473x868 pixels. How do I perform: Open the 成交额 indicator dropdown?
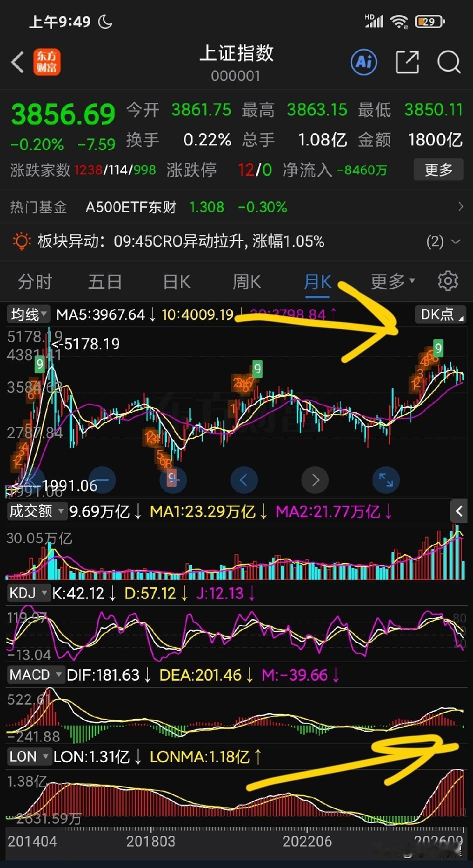(36, 511)
